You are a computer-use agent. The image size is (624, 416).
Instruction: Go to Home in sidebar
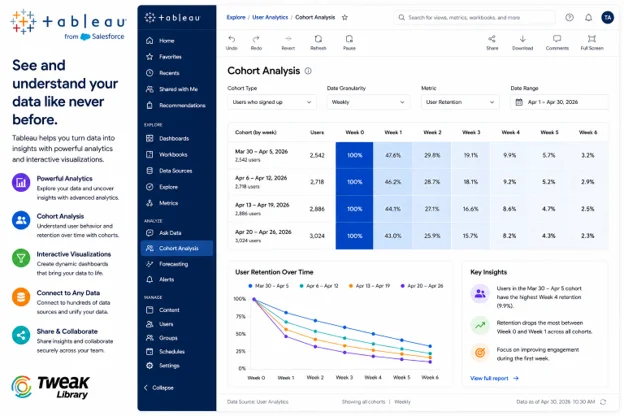click(x=177, y=41)
